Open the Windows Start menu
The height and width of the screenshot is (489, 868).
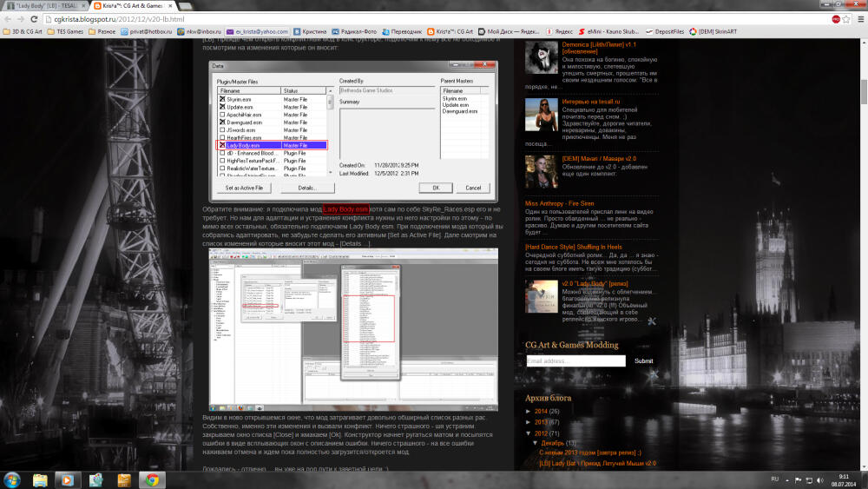(x=11, y=479)
